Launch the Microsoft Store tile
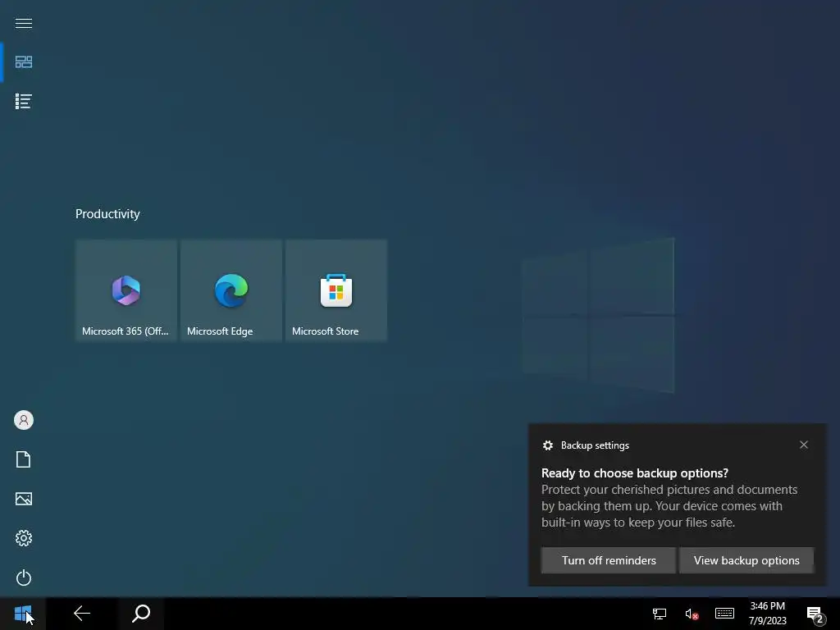Image resolution: width=840 pixels, height=630 pixels. click(336, 290)
